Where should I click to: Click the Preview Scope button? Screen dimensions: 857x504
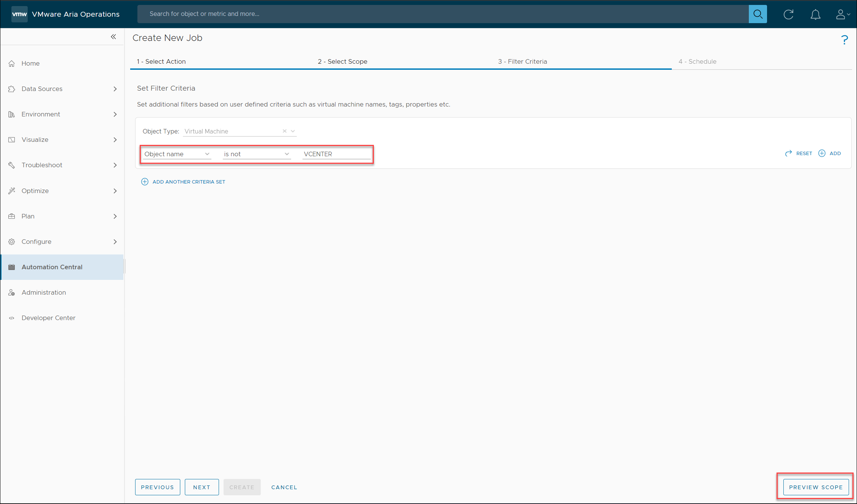(816, 487)
